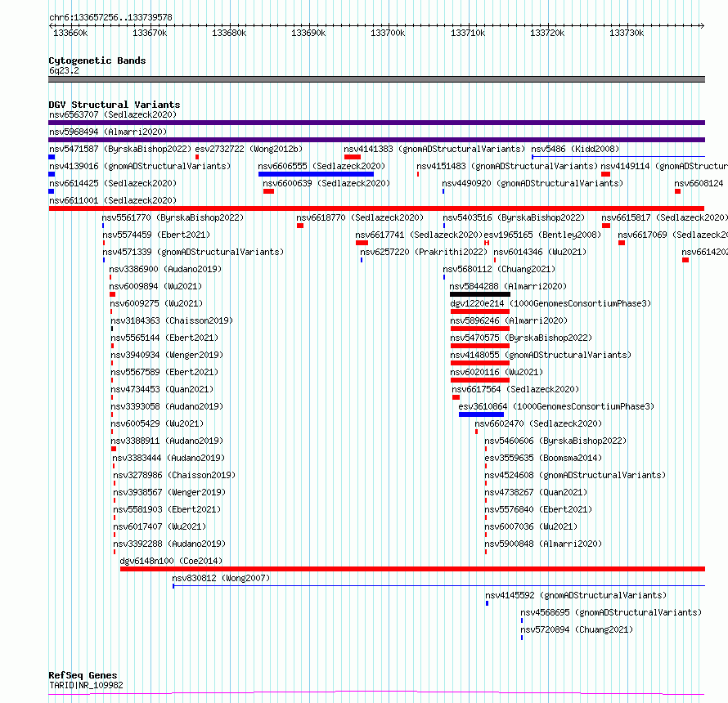Viewport: 728px width, 703px height.
Task: Select nsv3184363 (Chaisson2019) label
Action: (x=172, y=320)
